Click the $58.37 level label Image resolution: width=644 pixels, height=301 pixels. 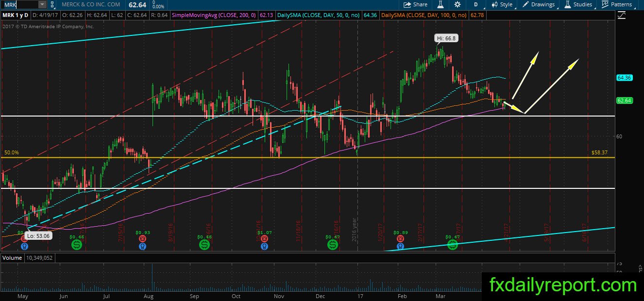(x=600, y=152)
